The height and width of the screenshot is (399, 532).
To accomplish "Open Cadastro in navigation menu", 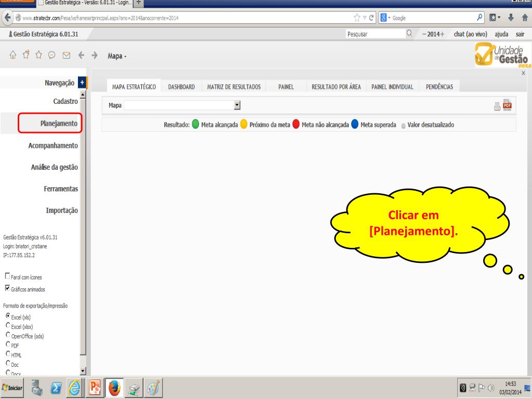I will [65, 101].
